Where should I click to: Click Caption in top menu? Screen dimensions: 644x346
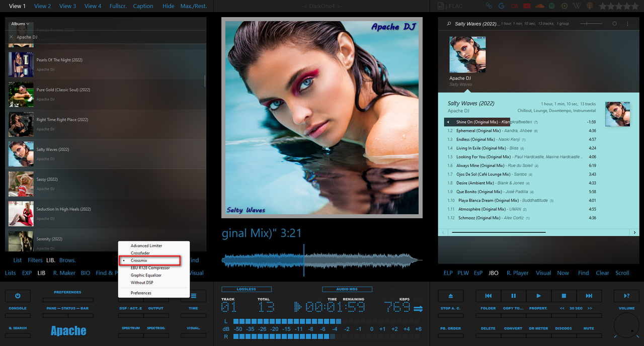143,6
